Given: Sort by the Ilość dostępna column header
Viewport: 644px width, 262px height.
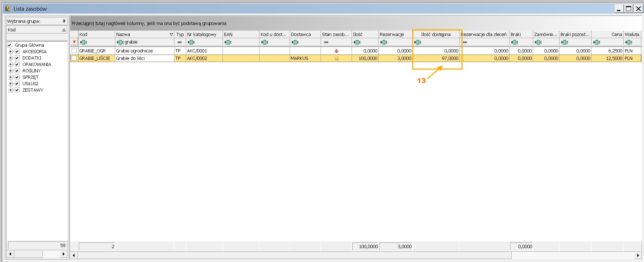Looking at the screenshot, I should pyautogui.click(x=435, y=34).
